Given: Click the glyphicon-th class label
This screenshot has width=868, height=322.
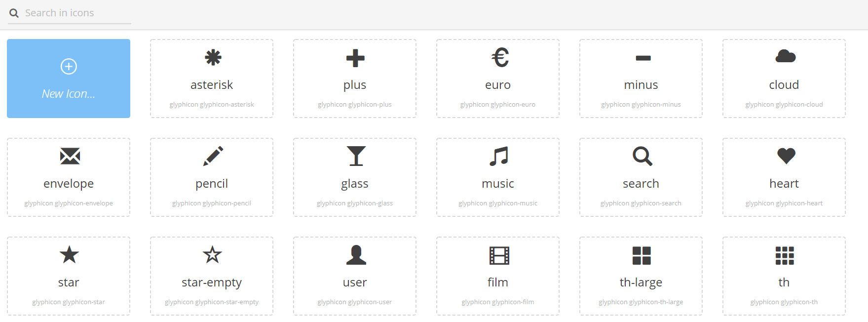Looking at the screenshot, I should [x=784, y=302].
